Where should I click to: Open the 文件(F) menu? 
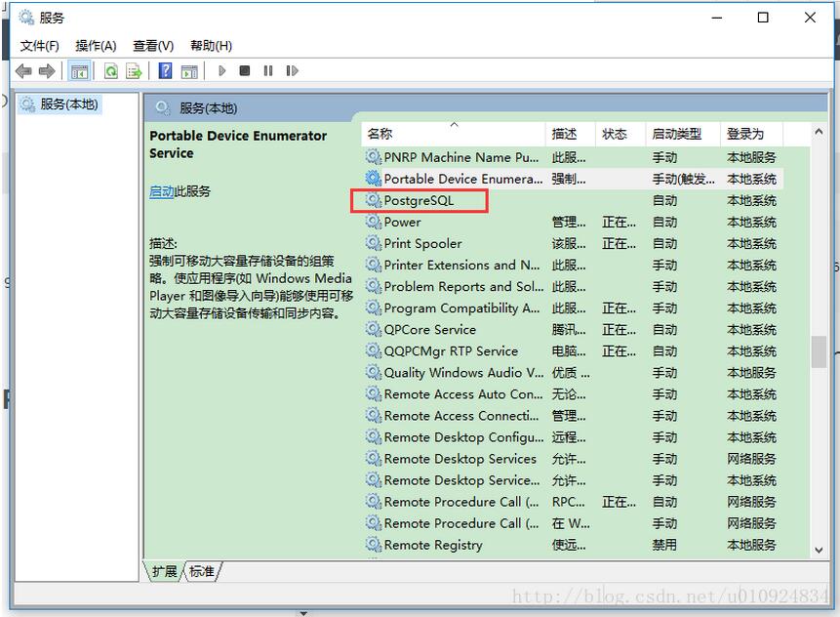click(40, 46)
